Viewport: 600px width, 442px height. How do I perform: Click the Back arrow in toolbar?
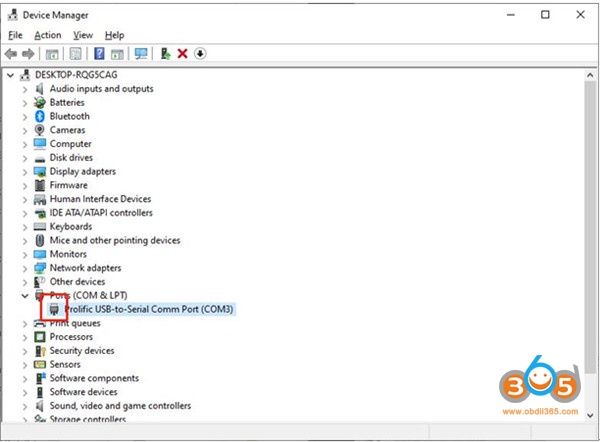[x=11, y=53]
